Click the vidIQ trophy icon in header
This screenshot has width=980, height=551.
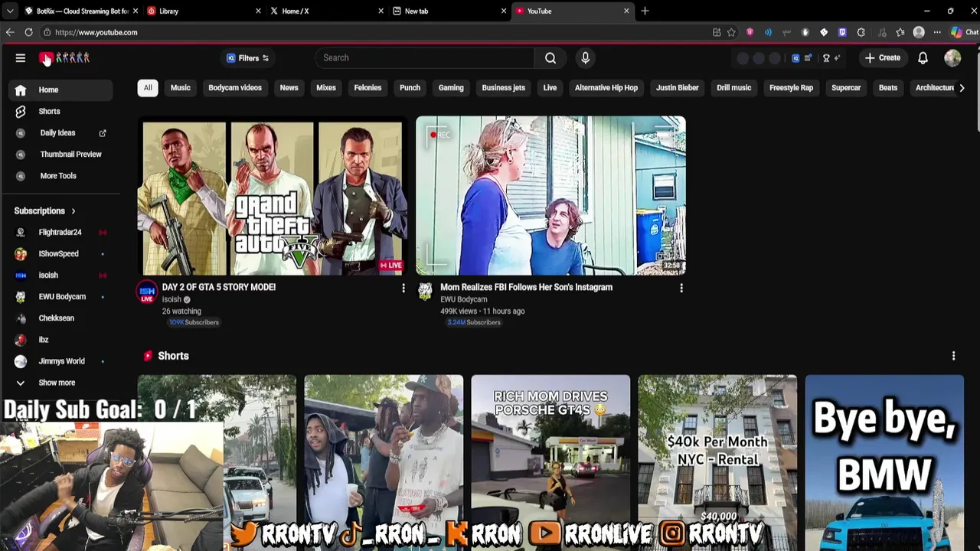tap(826, 58)
